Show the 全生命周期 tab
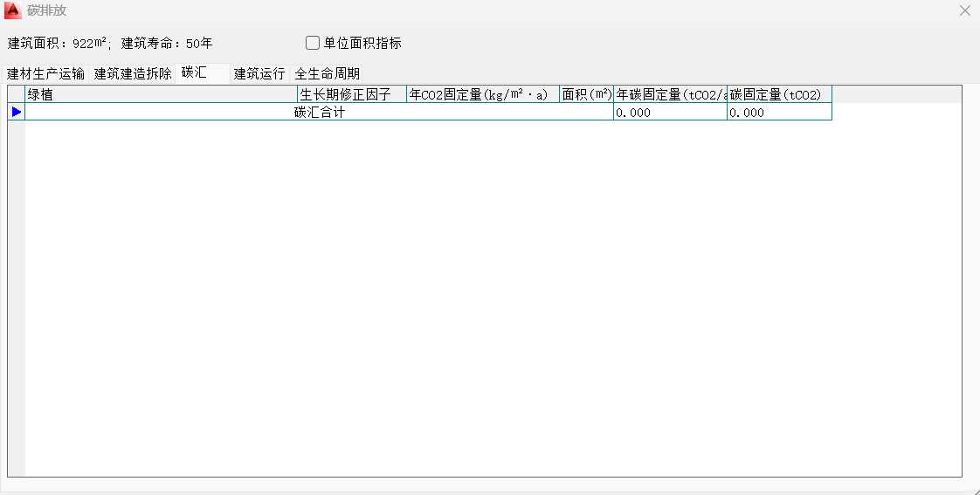This screenshot has width=980, height=495. coord(328,74)
